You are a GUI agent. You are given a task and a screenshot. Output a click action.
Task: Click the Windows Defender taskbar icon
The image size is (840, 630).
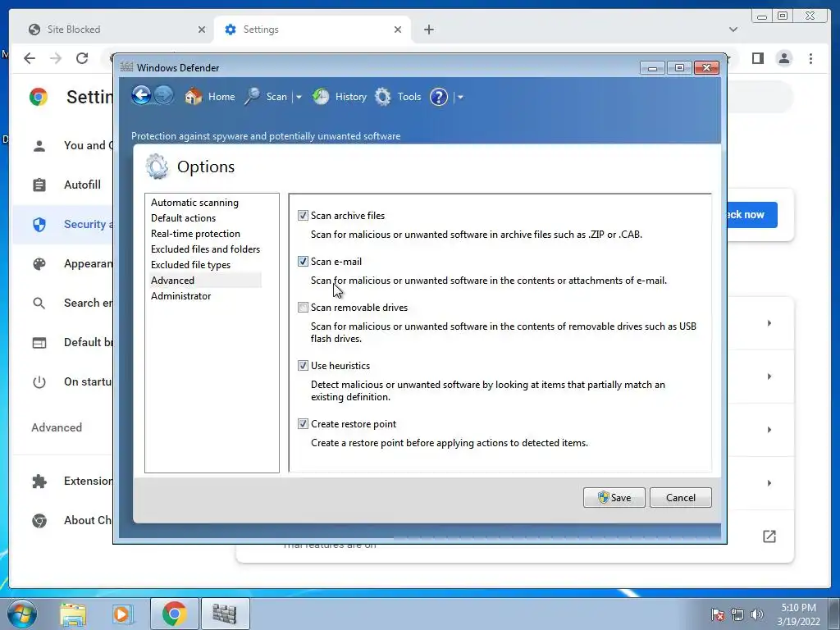click(225, 614)
